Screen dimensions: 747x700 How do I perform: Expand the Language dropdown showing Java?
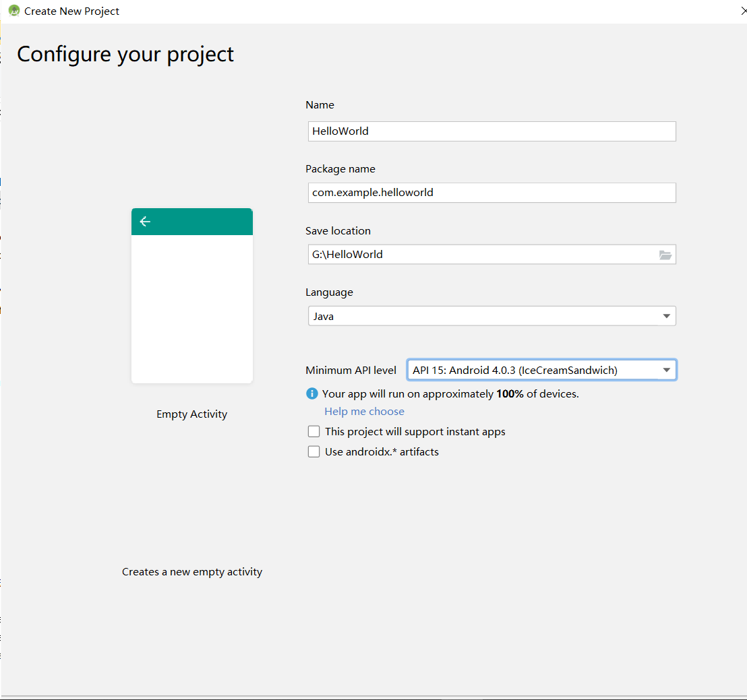(491, 316)
